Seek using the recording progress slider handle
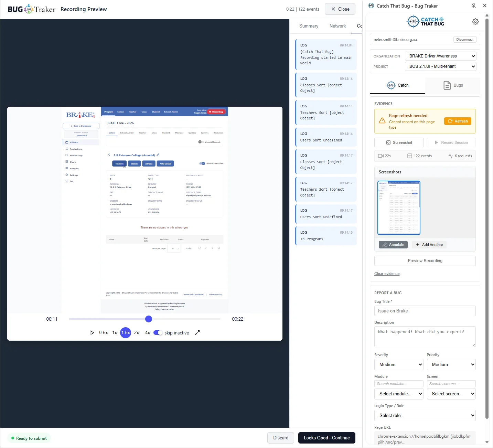Image resolution: width=493 pixels, height=448 pixels. (x=149, y=319)
